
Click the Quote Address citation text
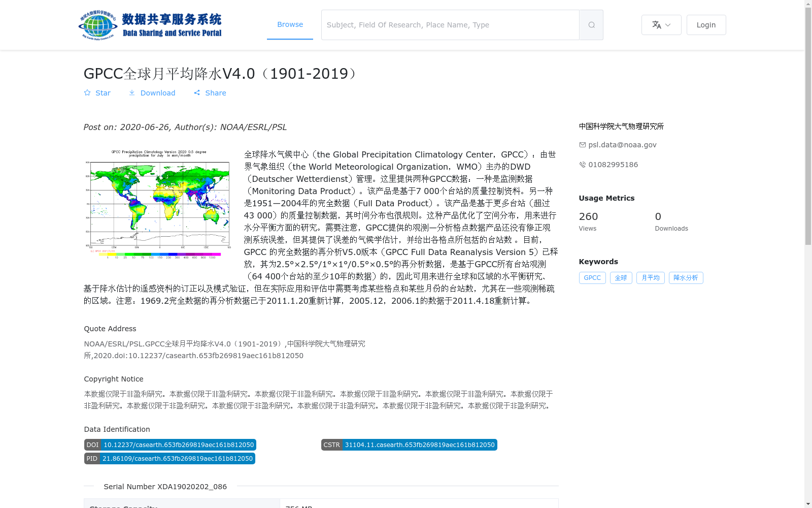click(224, 350)
